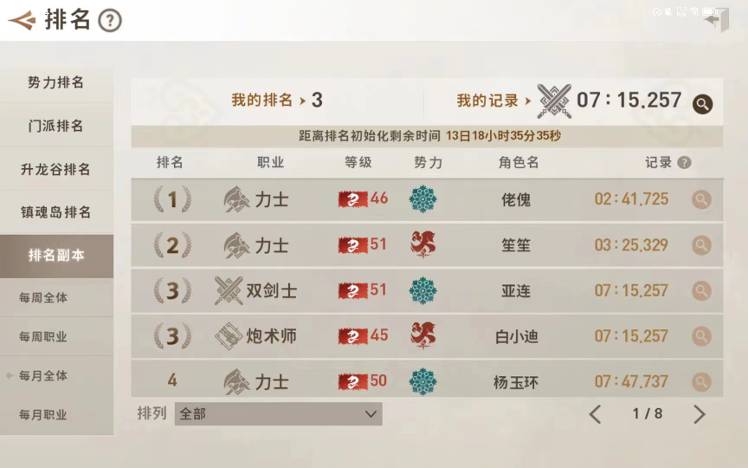Inspect 亚连's record with magnifier

click(702, 290)
